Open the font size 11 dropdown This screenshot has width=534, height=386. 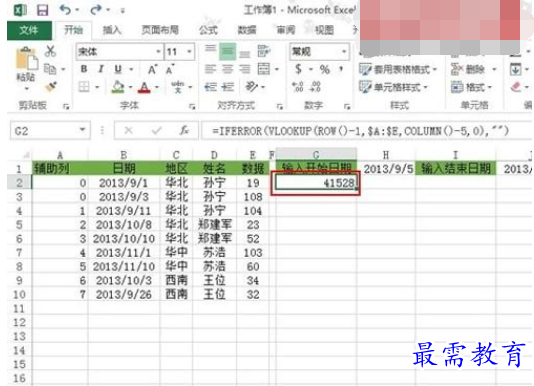pos(189,52)
